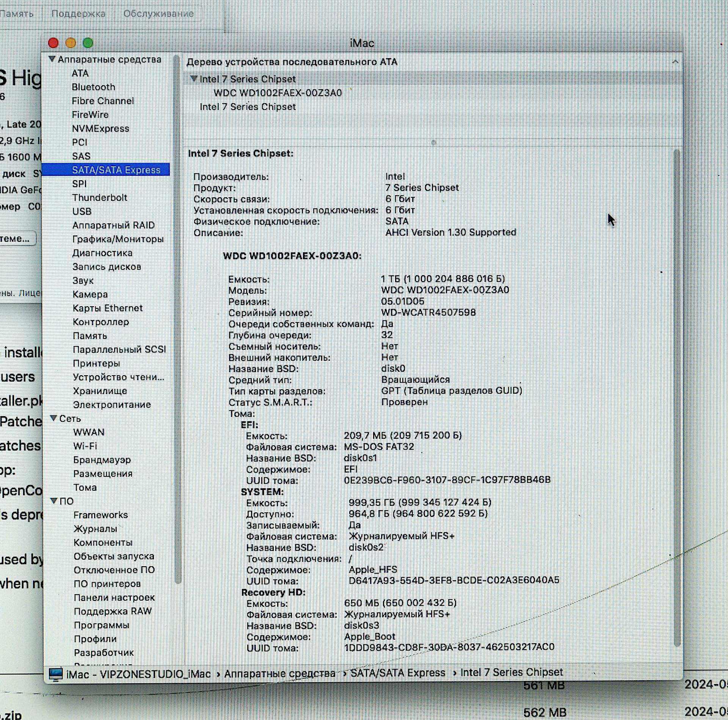Click the iMac computer icon in path bar
The height and width of the screenshot is (720, 728).
tap(56, 674)
